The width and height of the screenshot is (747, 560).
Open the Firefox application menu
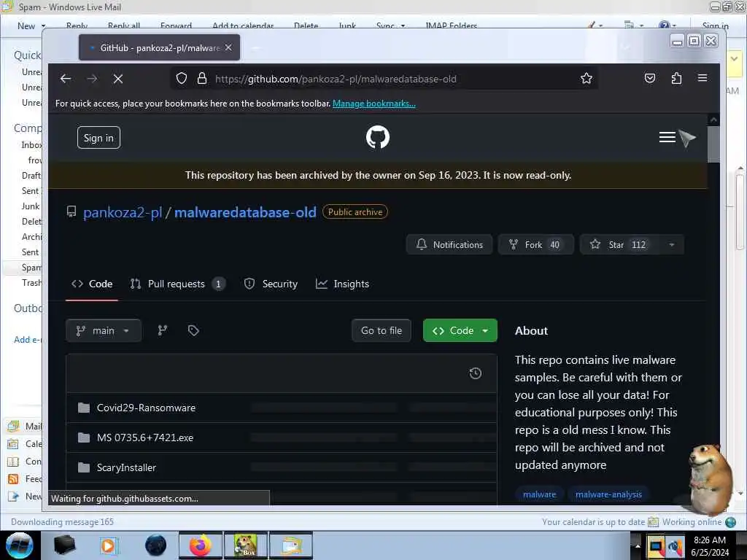703,78
